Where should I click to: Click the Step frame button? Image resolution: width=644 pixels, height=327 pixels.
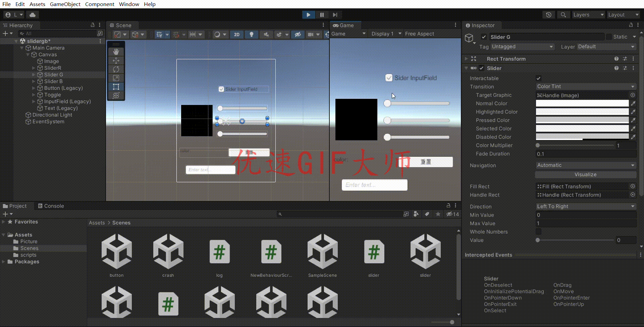tap(335, 15)
